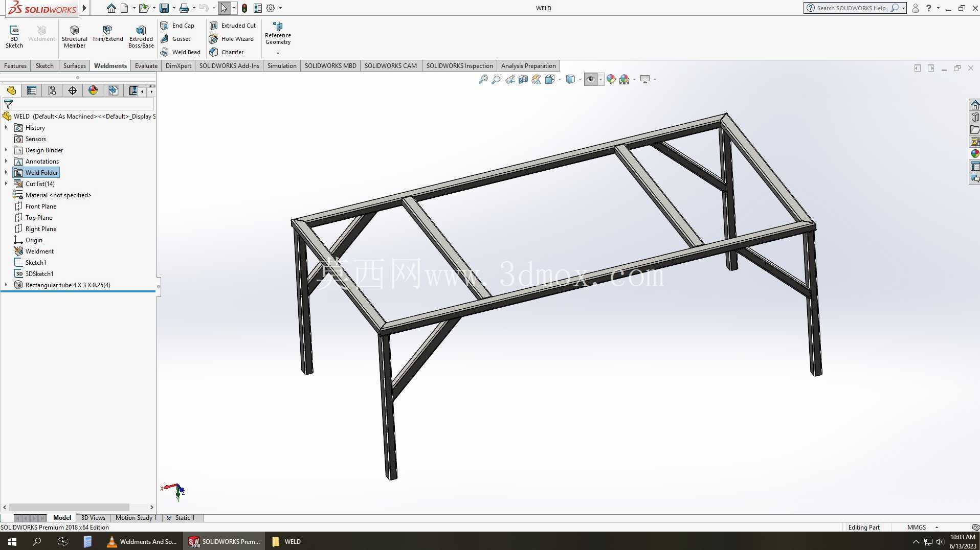Open the ConfigurationManager panel tab
The width and height of the screenshot is (980, 550).
52,91
